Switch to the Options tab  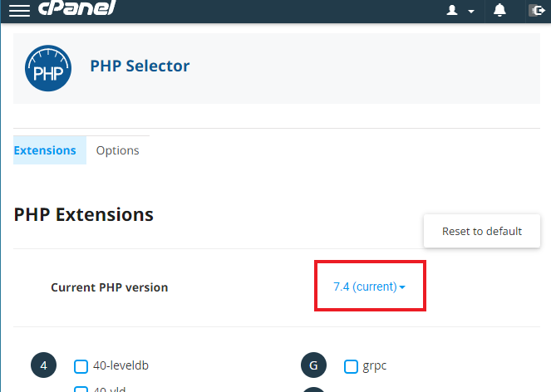point(117,150)
